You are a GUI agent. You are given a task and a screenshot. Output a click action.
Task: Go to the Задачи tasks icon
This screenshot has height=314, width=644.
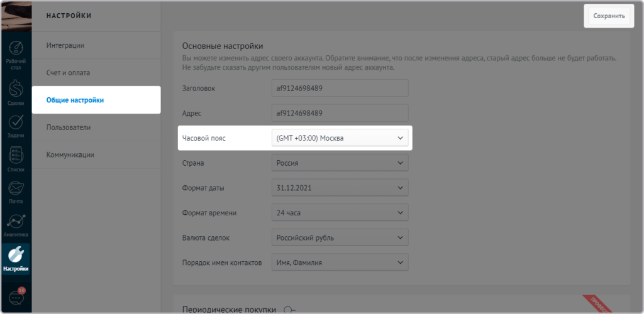coord(16,124)
